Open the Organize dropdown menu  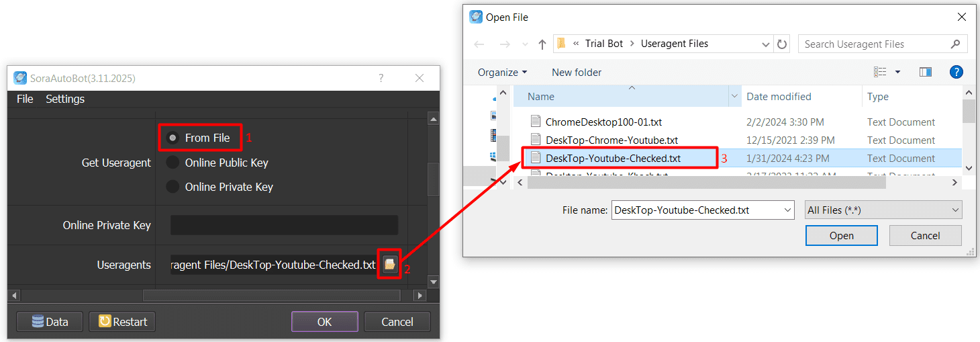tap(502, 73)
